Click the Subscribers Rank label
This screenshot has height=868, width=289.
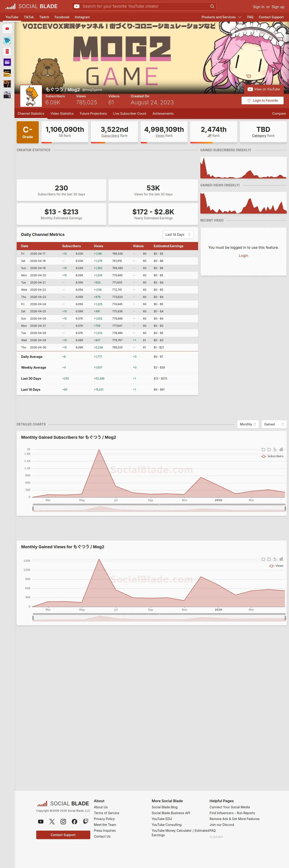coord(114,136)
